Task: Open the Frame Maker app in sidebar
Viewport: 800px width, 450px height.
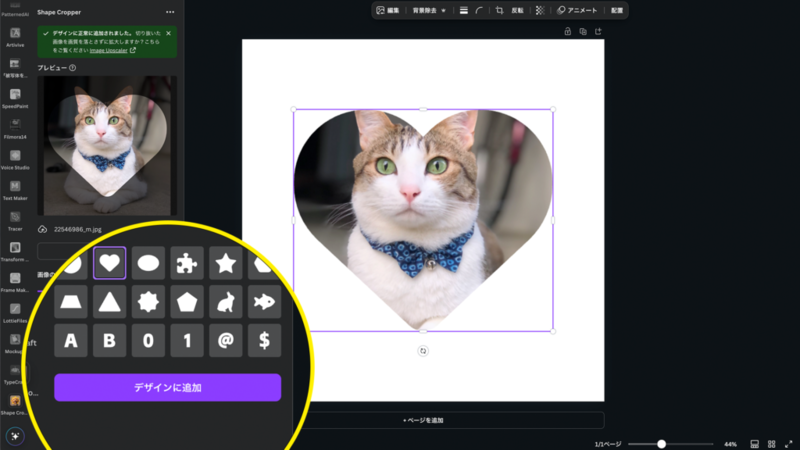Action: (x=15, y=282)
